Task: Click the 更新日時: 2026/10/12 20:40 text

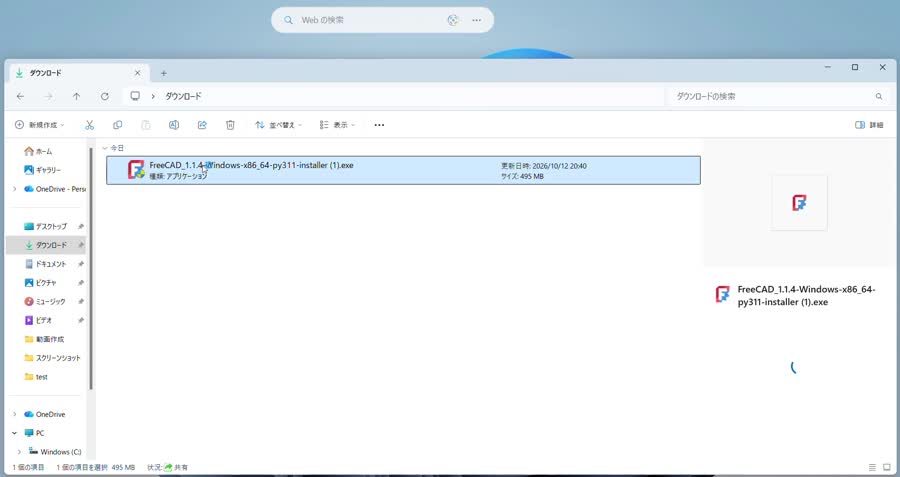Action: (544, 166)
